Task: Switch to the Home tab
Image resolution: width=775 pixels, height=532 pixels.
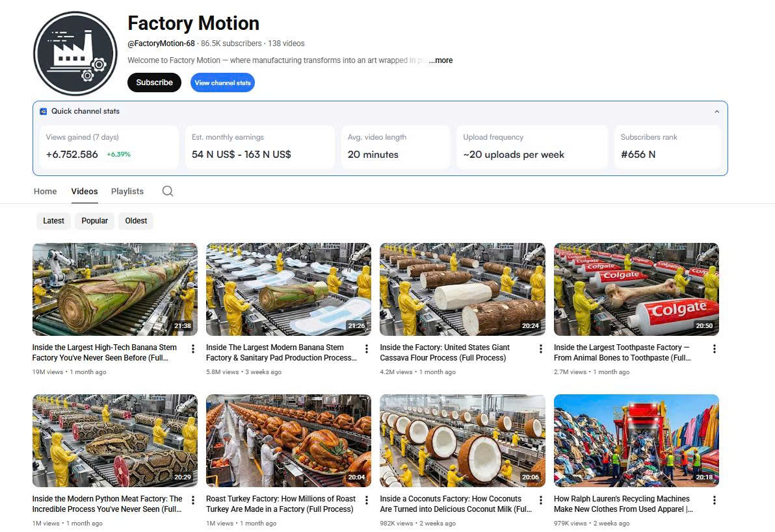Action: pos(46,192)
